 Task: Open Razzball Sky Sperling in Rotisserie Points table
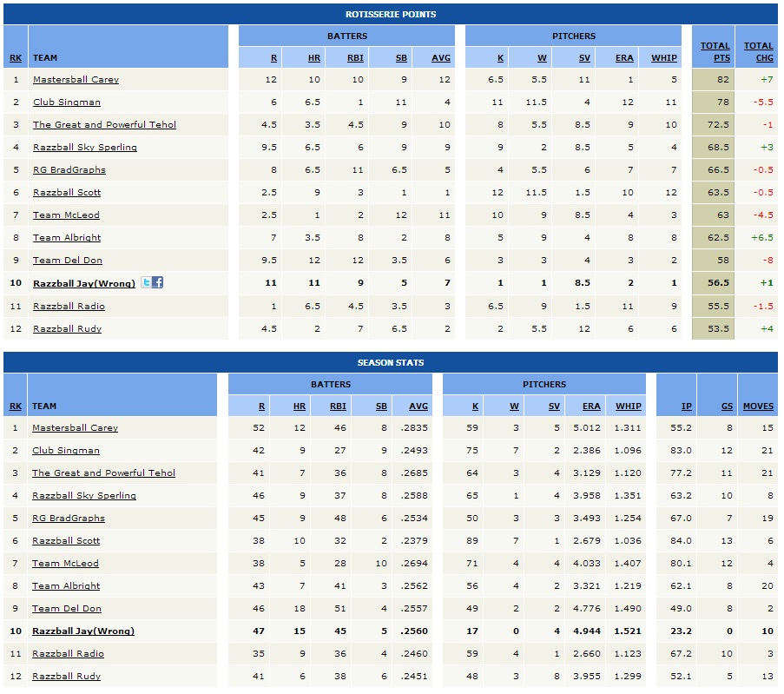click(85, 147)
